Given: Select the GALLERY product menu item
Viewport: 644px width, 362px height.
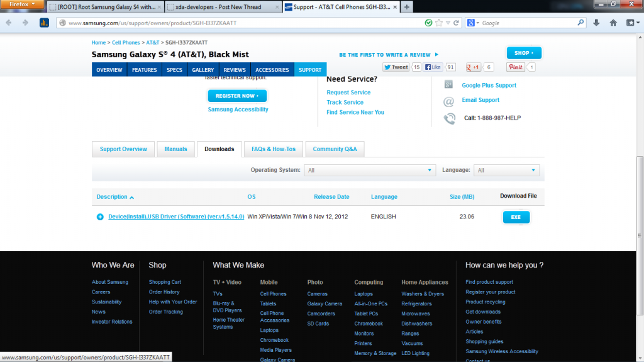Looking at the screenshot, I should tap(203, 69).
